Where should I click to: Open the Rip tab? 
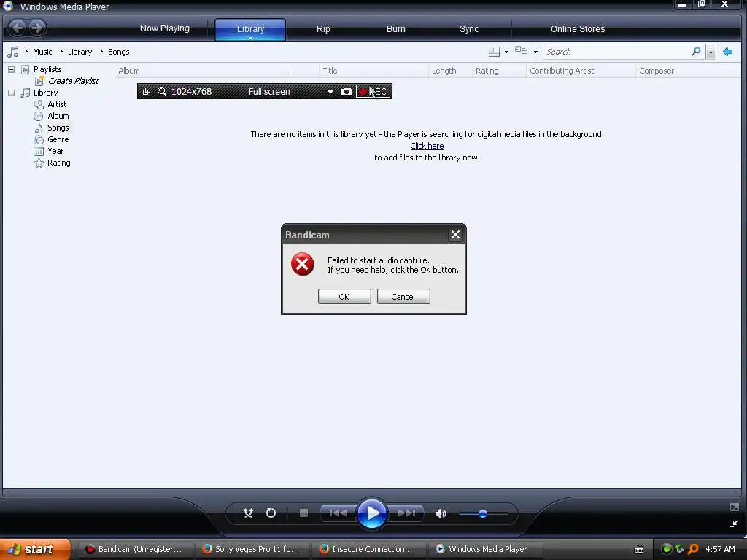323,29
